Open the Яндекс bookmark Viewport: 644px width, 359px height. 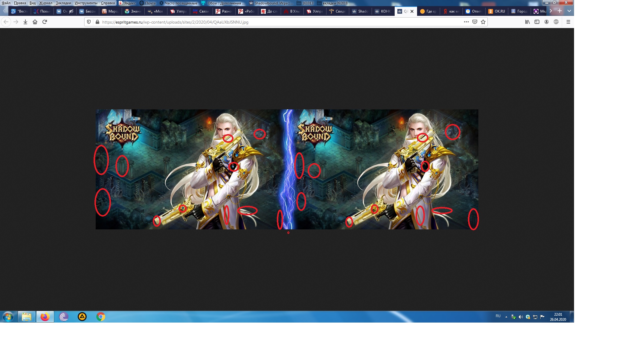pos(127,3)
